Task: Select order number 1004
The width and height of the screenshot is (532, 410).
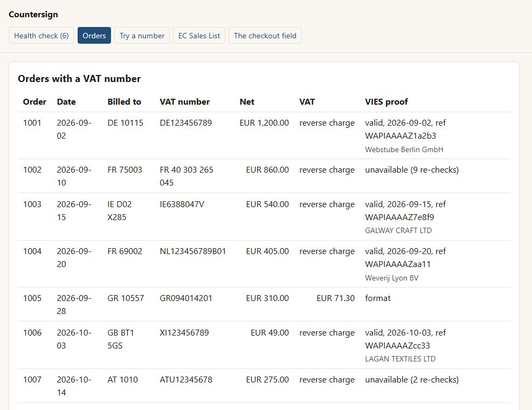Action: click(x=32, y=251)
